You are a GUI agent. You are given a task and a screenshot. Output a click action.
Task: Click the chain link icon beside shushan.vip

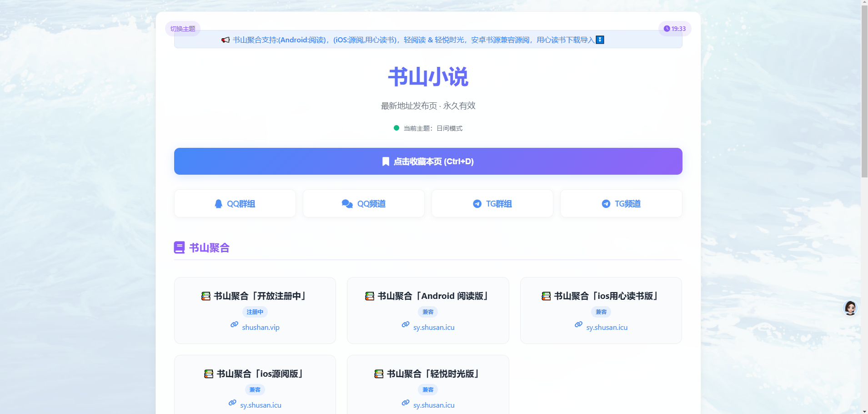click(234, 324)
